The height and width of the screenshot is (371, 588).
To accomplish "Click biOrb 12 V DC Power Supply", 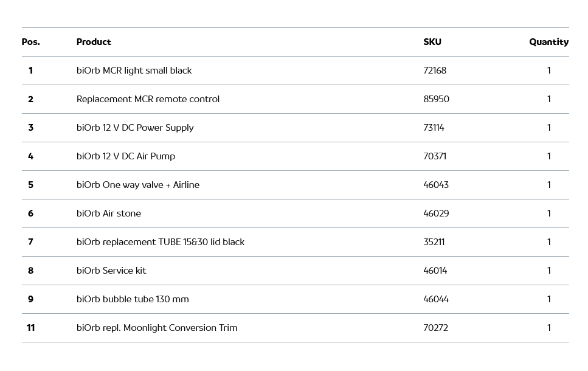I will click(135, 128).
